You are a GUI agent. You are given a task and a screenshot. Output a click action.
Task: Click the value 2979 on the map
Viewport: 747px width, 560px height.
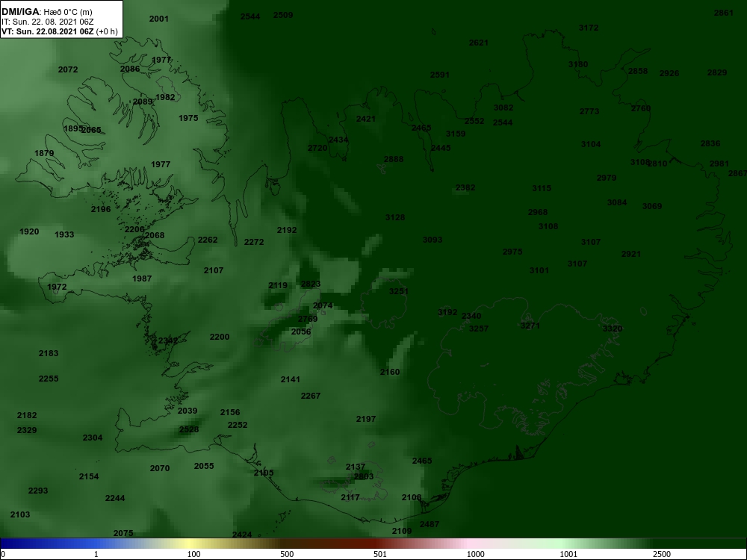pos(607,178)
